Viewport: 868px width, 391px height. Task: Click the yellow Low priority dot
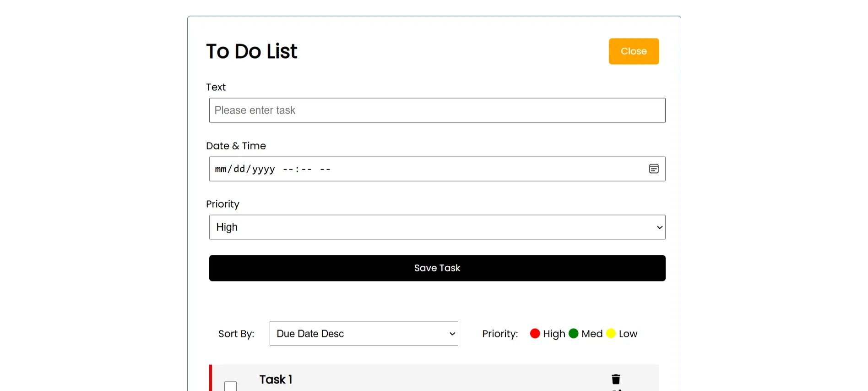click(611, 333)
